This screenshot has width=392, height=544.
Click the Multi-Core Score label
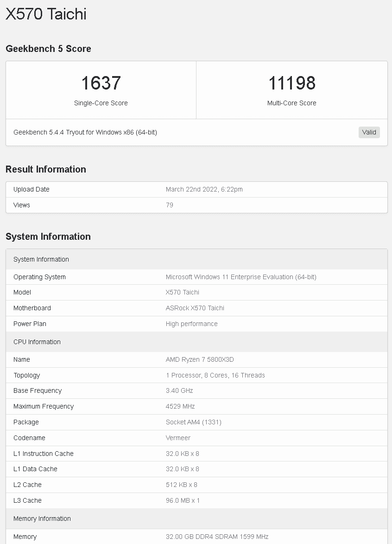[292, 103]
